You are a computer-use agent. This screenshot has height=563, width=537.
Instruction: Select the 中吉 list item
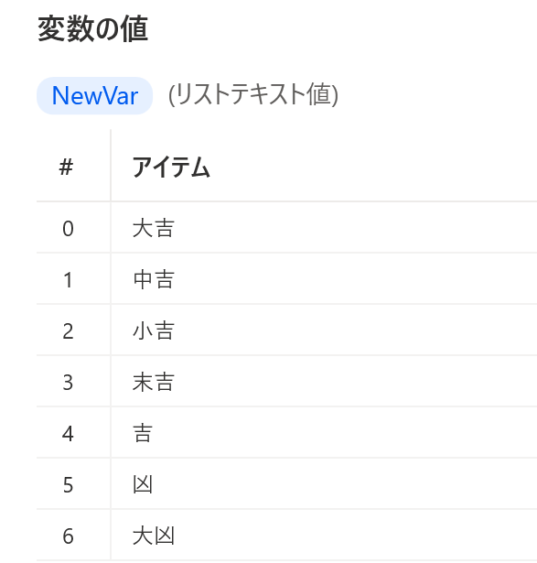(153, 280)
